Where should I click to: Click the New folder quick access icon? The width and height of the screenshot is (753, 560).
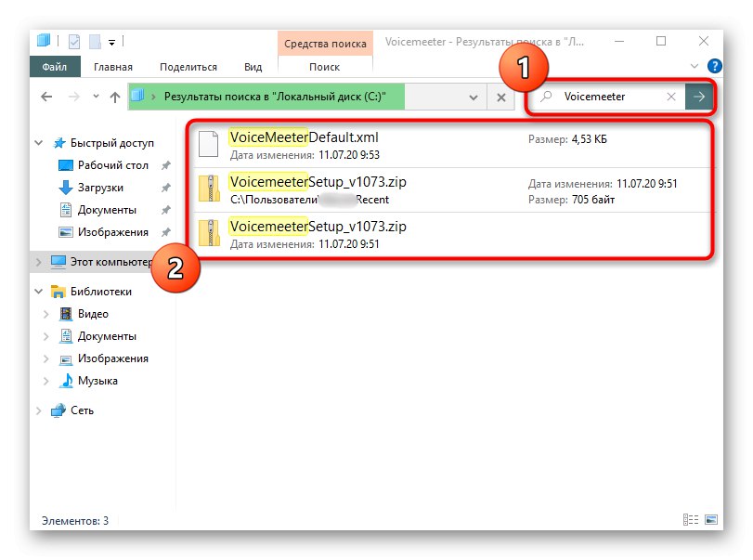point(95,42)
